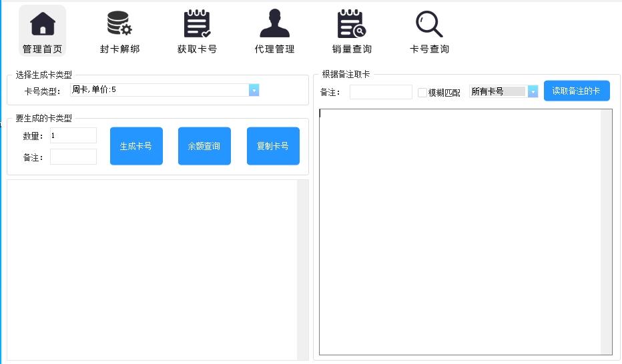This screenshot has width=622, height=364.
Task: Open 封卡解绑 database gear icon
Action: coord(119,24)
